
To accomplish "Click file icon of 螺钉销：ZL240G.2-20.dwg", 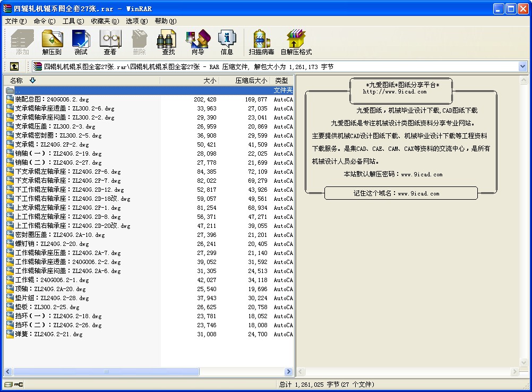I will point(10,244).
